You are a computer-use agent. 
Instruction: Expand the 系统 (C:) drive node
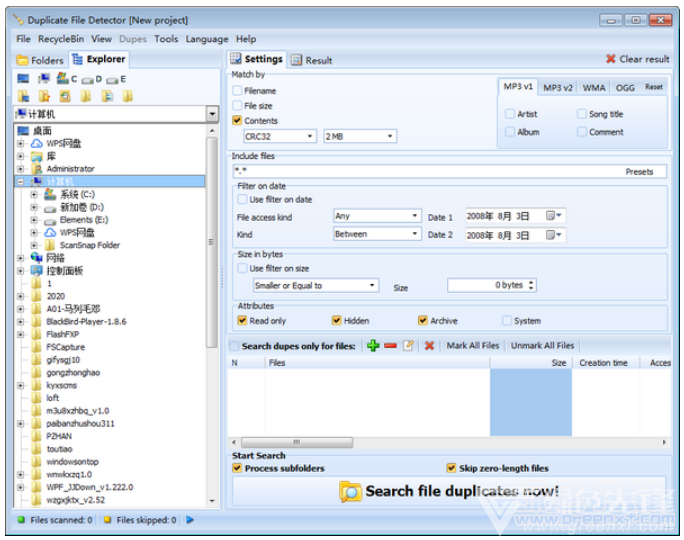[x=34, y=194]
